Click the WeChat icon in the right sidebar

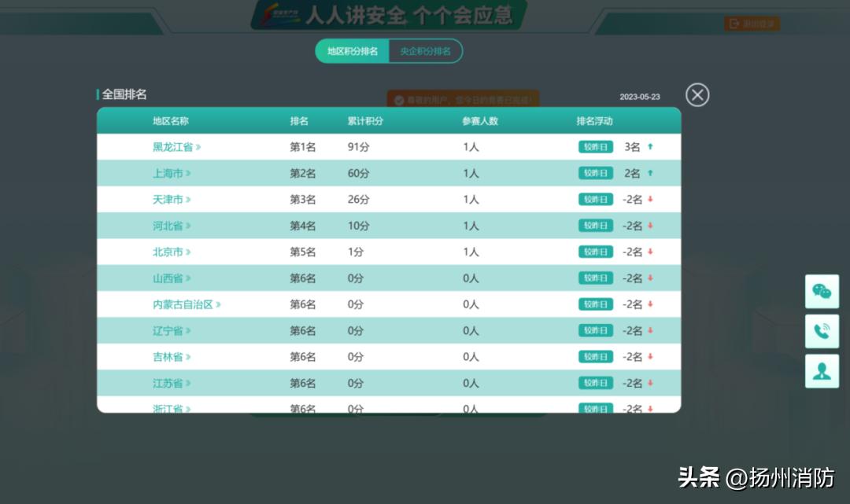pyautogui.click(x=822, y=291)
